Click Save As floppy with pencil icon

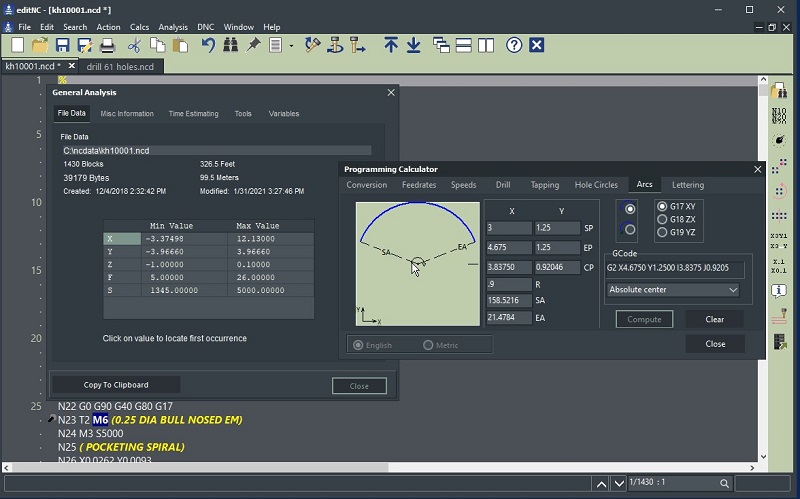pos(84,45)
